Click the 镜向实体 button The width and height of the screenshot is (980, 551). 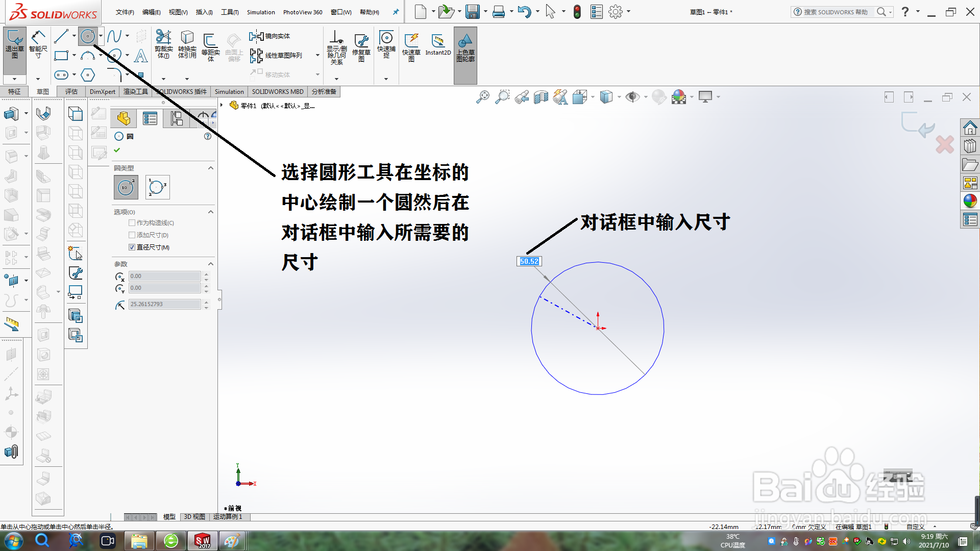point(270,36)
